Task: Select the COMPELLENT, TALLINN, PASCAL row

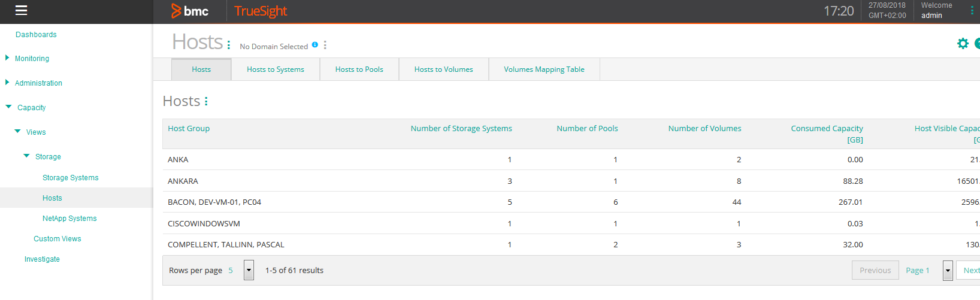Action: (x=571, y=244)
